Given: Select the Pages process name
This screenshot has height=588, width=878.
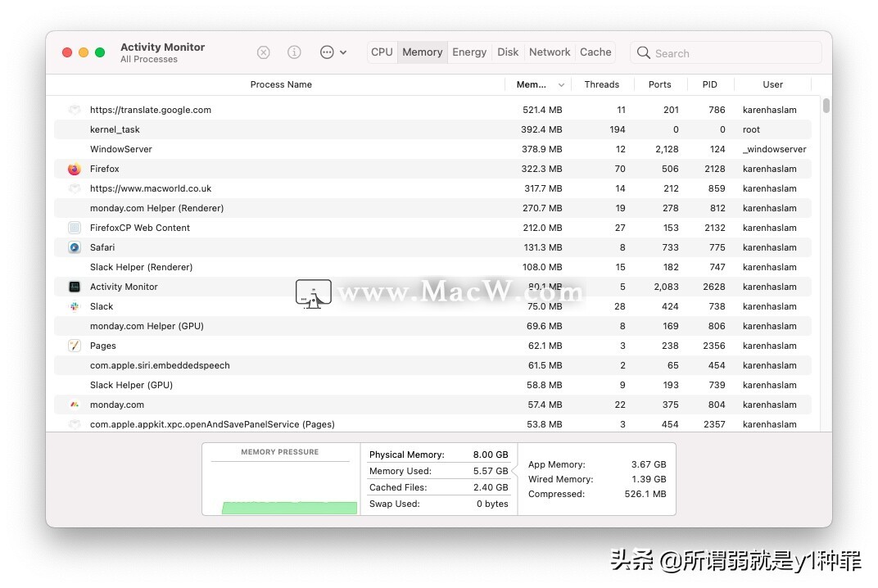Looking at the screenshot, I should pos(103,346).
